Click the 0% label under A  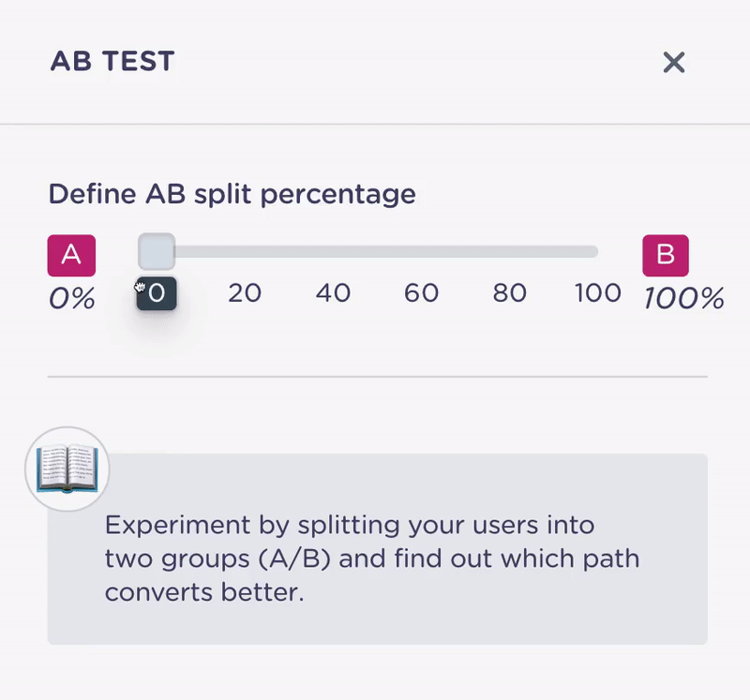(x=72, y=298)
